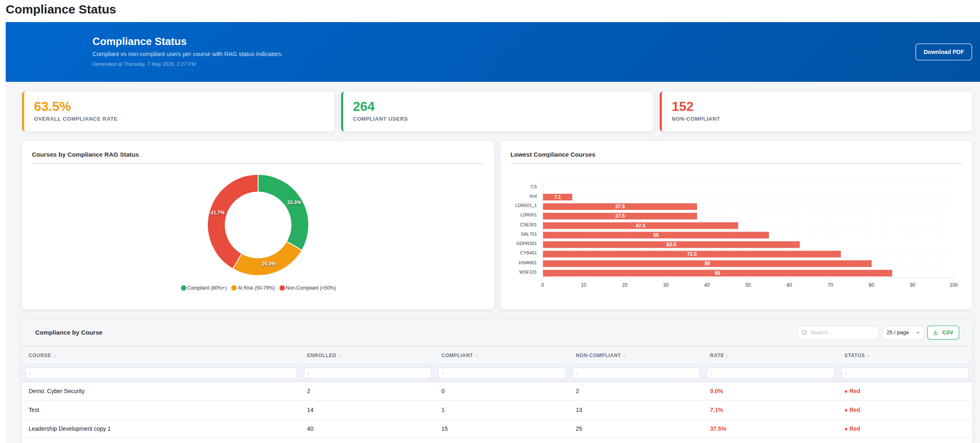Viewport: 980px width, 443px height.
Task: Click the red status dot for Demo: Cyber Security
Action: [x=846, y=391]
